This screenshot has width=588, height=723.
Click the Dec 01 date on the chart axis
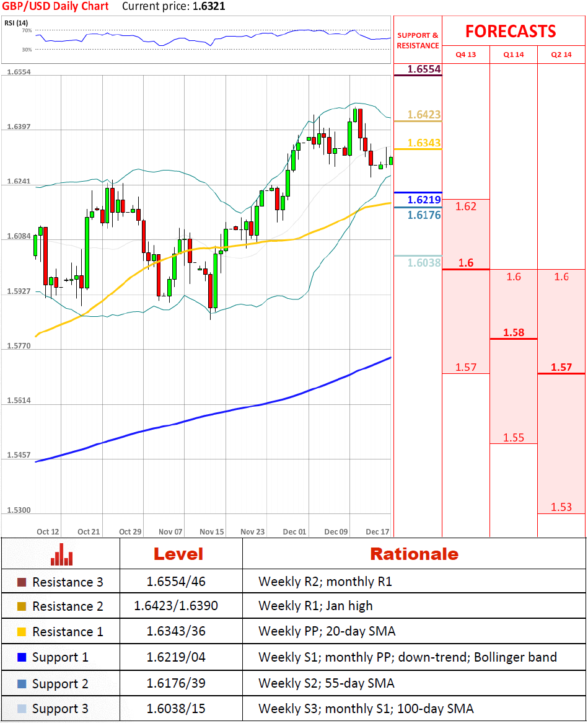tap(294, 532)
